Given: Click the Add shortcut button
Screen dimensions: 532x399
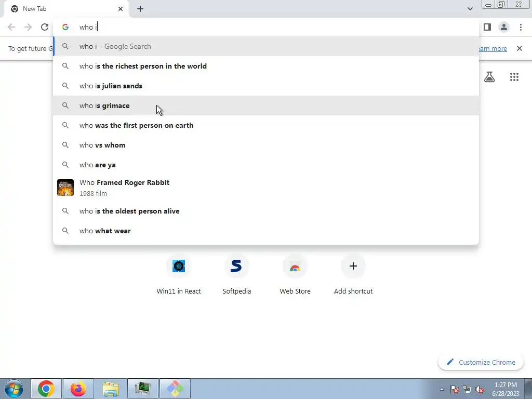Looking at the screenshot, I should point(353,275).
